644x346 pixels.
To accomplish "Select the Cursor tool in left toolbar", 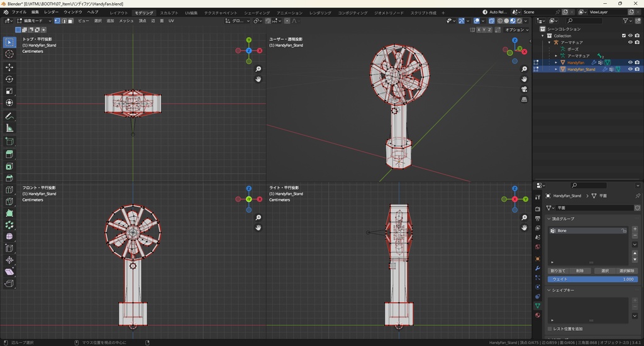I will pos(9,54).
